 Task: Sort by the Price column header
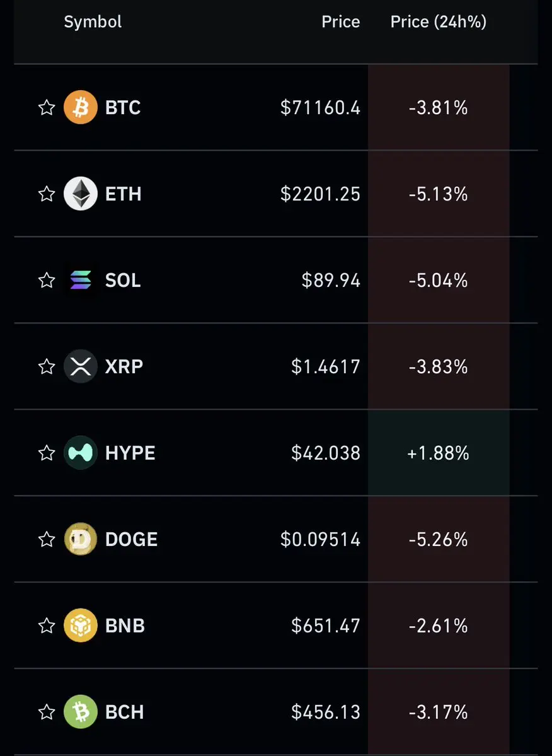pyautogui.click(x=340, y=21)
